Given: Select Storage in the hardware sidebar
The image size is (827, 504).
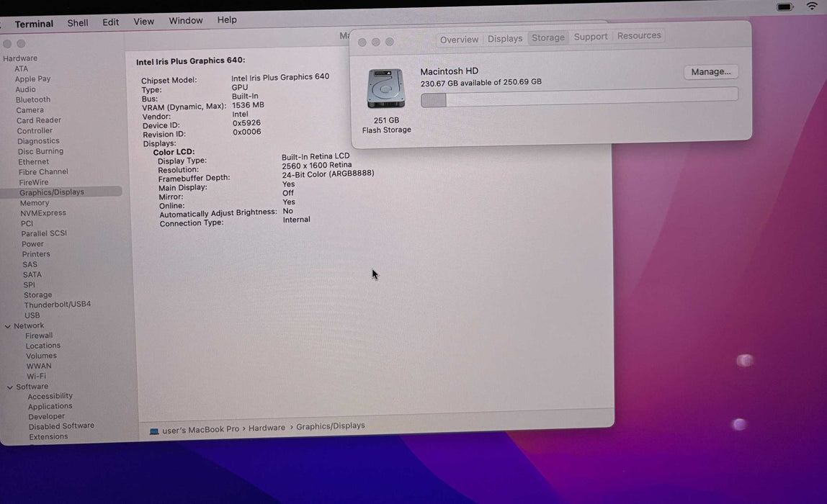Looking at the screenshot, I should [x=37, y=295].
